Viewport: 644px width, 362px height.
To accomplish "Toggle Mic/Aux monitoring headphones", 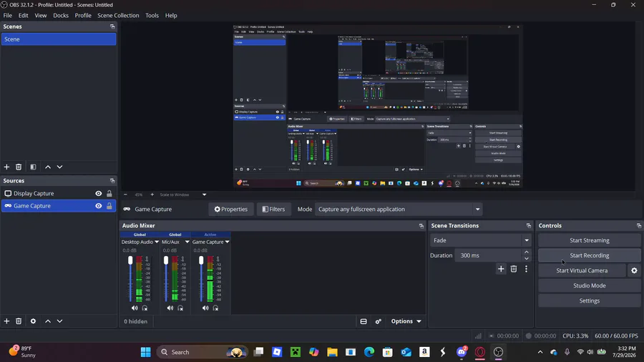I will click(x=180, y=308).
